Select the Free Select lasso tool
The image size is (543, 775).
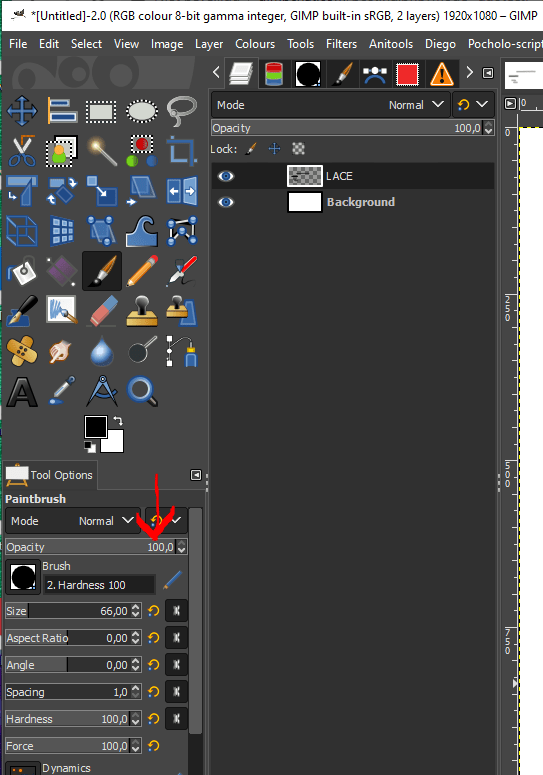click(x=182, y=111)
